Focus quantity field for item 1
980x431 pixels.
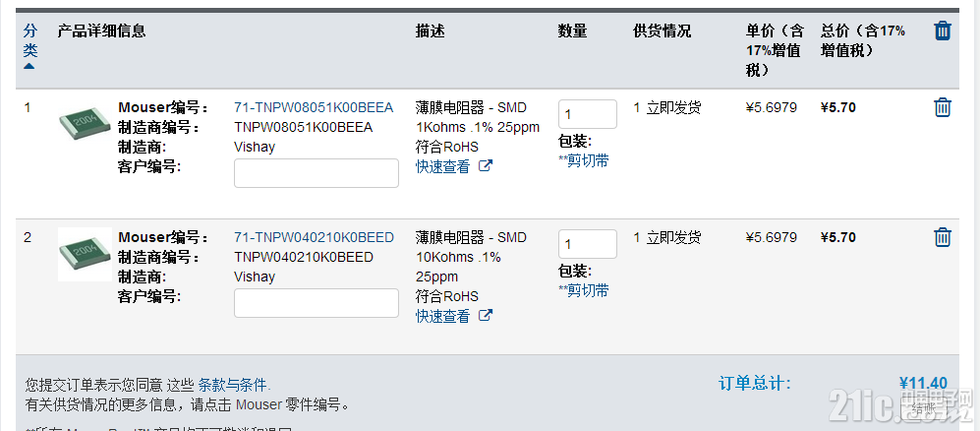click(588, 114)
